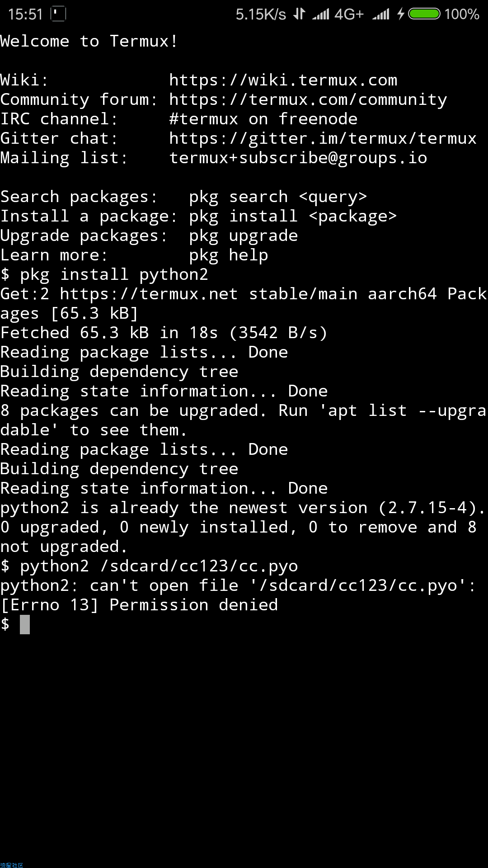Tap the charging lightning bolt icon

click(400, 14)
